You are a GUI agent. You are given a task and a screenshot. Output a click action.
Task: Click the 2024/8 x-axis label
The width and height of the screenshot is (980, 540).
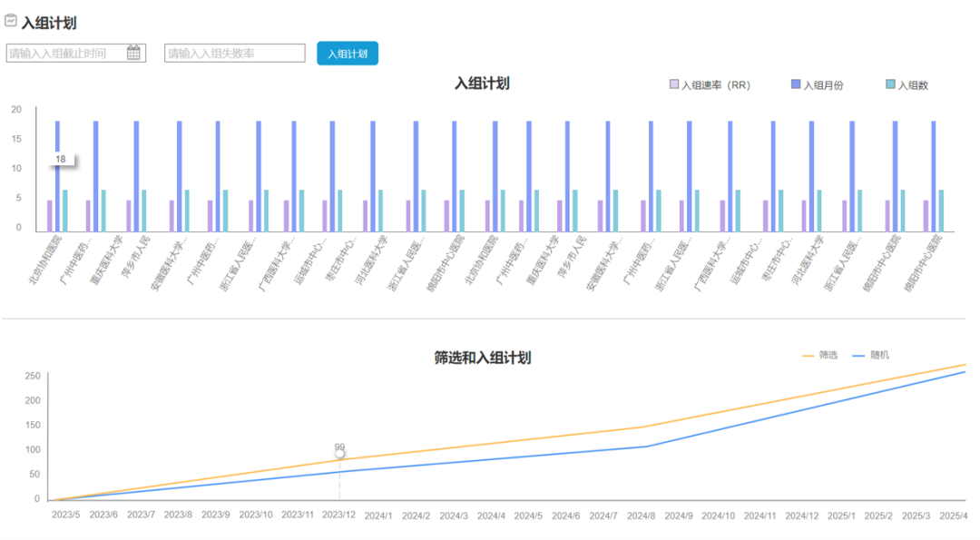click(642, 515)
